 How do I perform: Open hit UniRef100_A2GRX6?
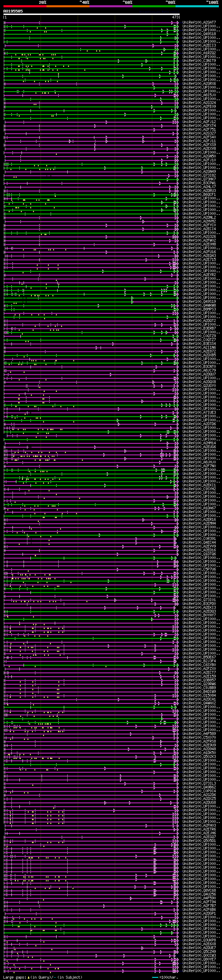pyautogui.click(x=199, y=84)
